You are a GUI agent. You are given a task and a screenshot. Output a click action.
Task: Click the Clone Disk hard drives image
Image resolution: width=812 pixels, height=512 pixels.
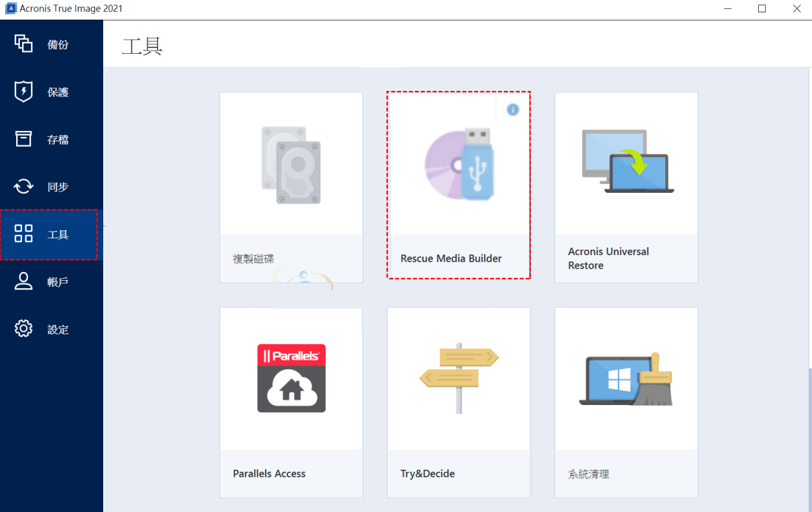291,165
